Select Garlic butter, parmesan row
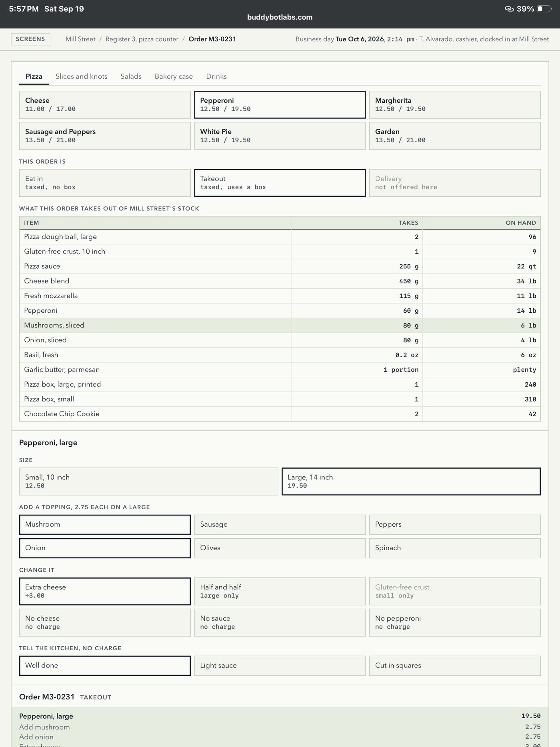Screen dimensions: 560x747 tap(280, 370)
